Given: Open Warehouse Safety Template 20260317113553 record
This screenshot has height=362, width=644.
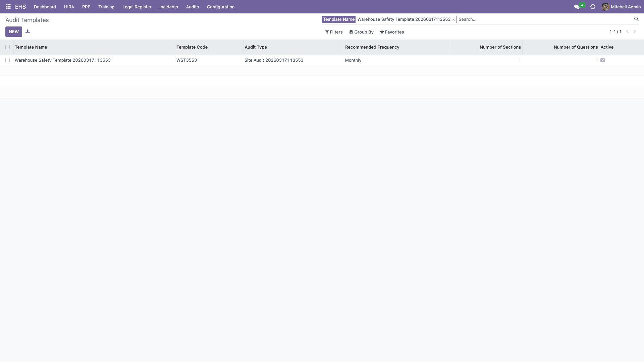Looking at the screenshot, I should click(62, 60).
